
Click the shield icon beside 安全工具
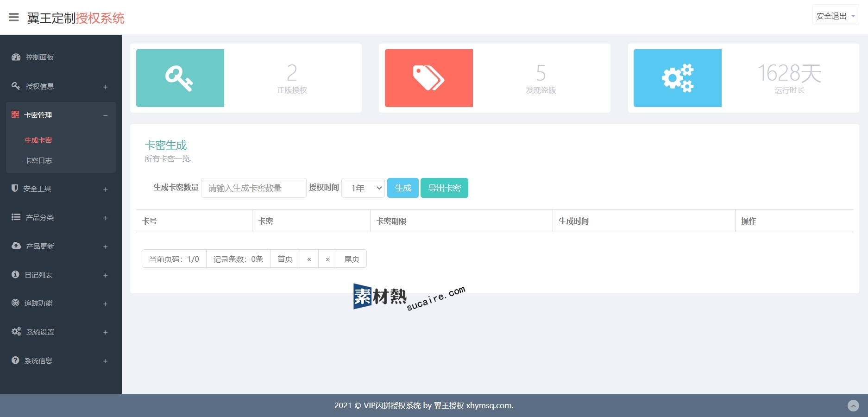point(15,188)
